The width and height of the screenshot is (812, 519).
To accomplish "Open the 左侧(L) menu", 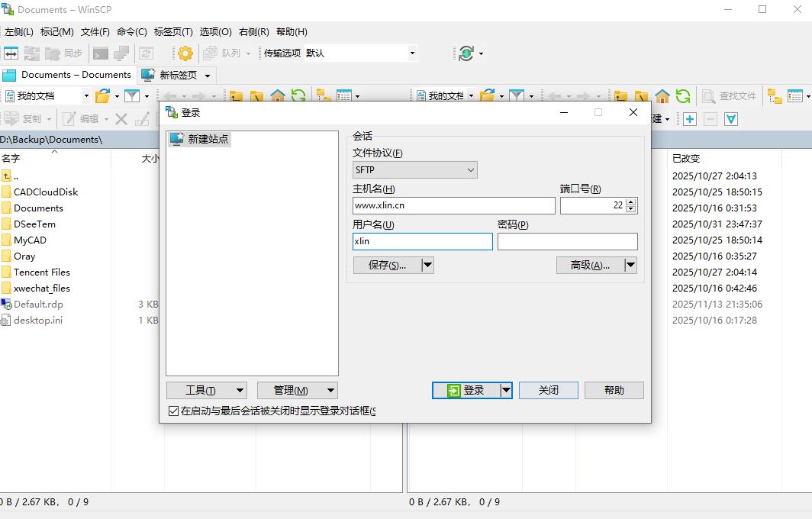I will (x=18, y=32).
